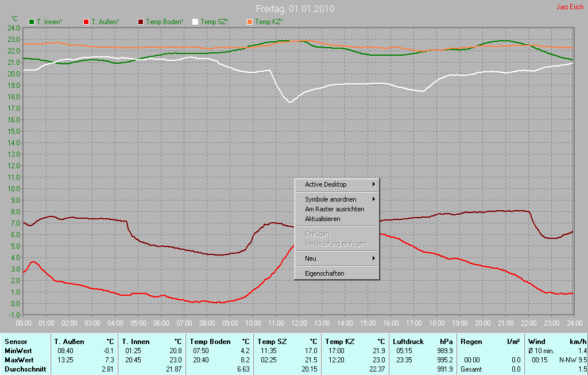The width and height of the screenshot is (588, 375).
Task: Expand arrow next to Symbole anordnen
Action: pos(374,199)
